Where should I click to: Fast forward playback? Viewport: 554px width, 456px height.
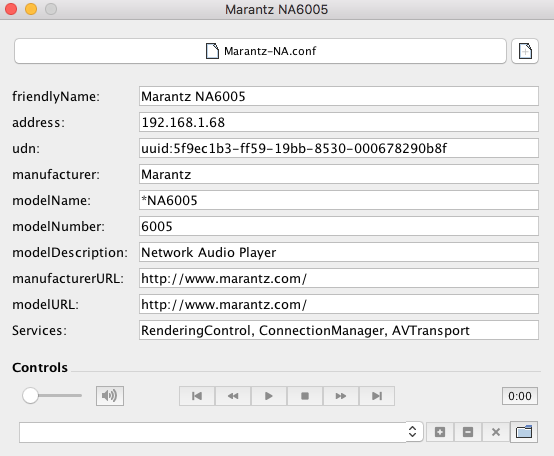341,396
